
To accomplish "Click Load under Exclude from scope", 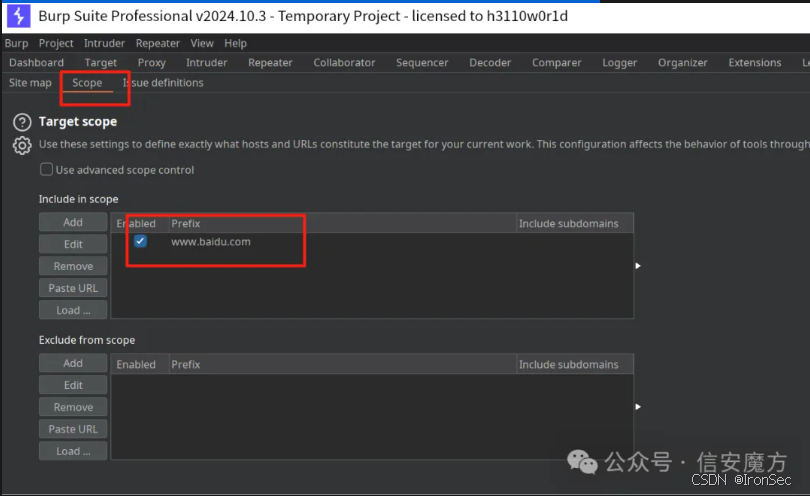I will 73,451.
